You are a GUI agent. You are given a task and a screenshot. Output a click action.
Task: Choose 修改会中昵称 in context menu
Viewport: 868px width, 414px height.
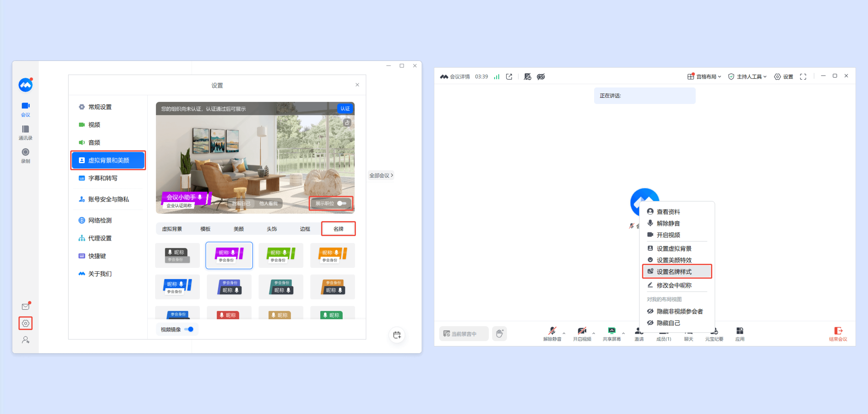(669, 285)
